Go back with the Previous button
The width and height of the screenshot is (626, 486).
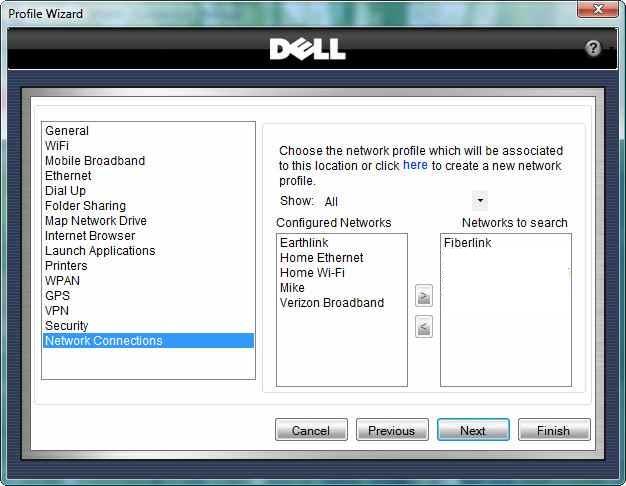click(x=392, y=430)
